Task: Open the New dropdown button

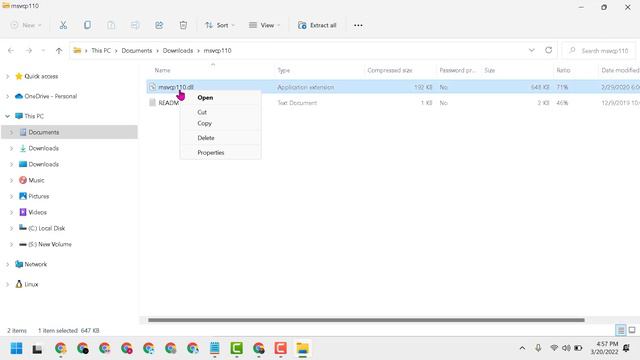Action: pos(27,25)
